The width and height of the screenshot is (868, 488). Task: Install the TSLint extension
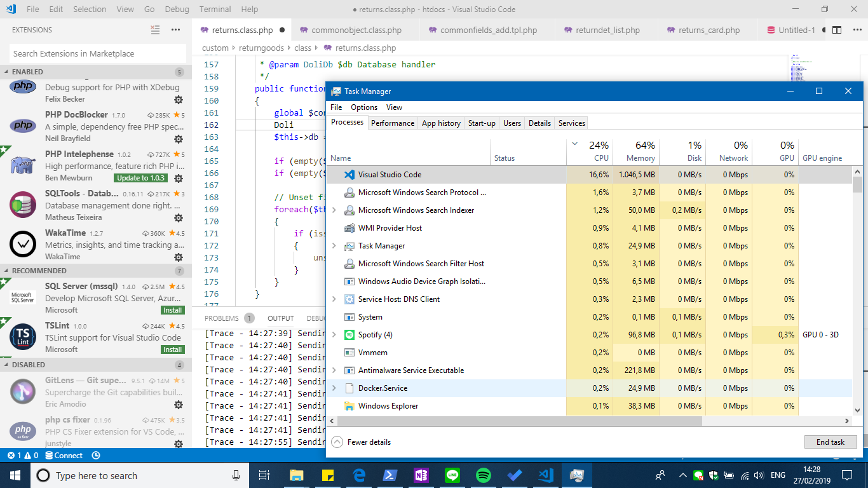pos(173,349)
